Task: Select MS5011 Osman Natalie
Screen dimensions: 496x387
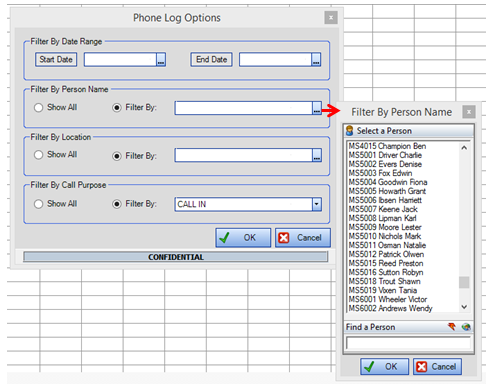Action: [x=387, y=245]
